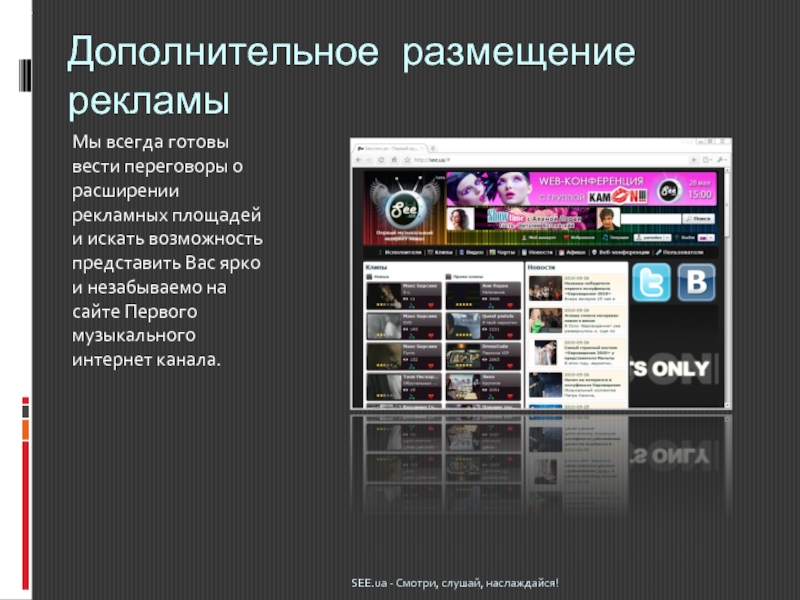
Task: Share the DressCode clip icon
Action: pos(490,366)
